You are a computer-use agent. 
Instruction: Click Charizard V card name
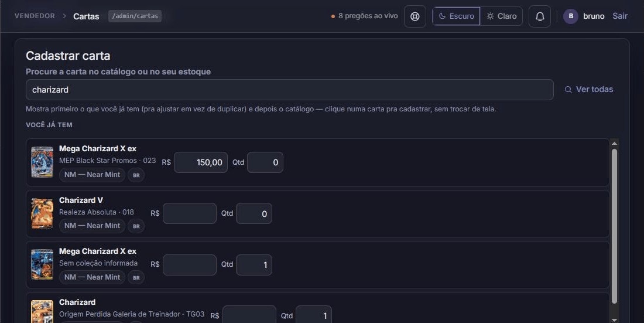point(81,200)
